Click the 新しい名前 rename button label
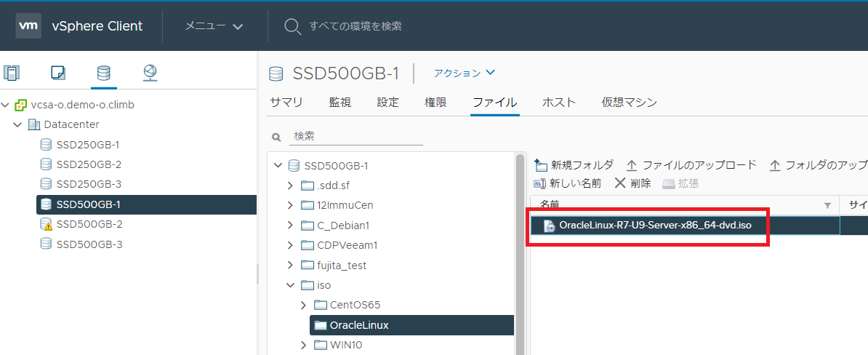This screenshot has height=355, width=868. tap(575, 183)
